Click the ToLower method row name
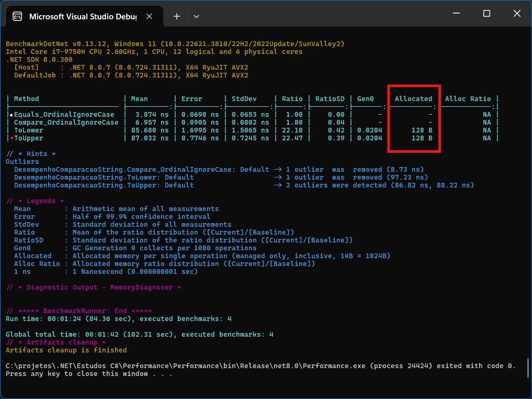Viewport: 532px width, 399px height. tap(28, 130)
